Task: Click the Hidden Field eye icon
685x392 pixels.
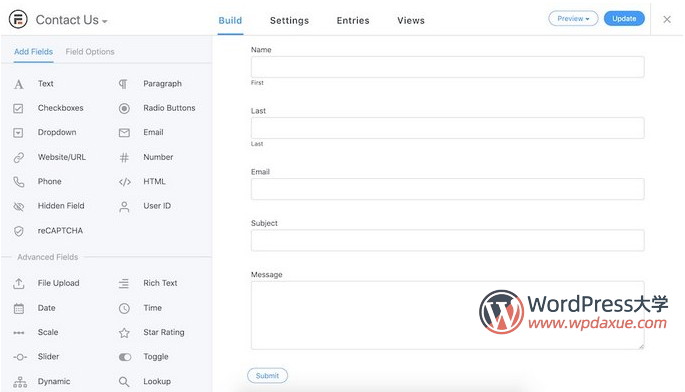Action: pos(18,206)
